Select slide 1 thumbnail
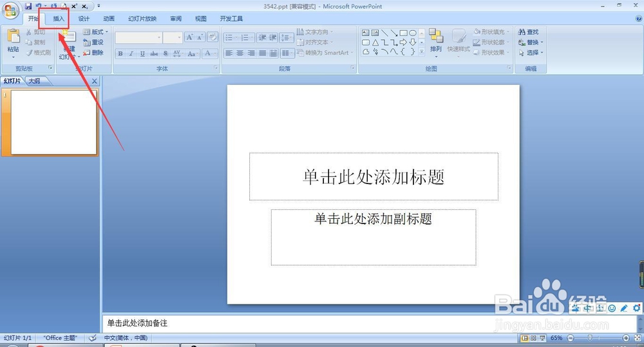The image size is (644, 347). [x=54, y=122]
